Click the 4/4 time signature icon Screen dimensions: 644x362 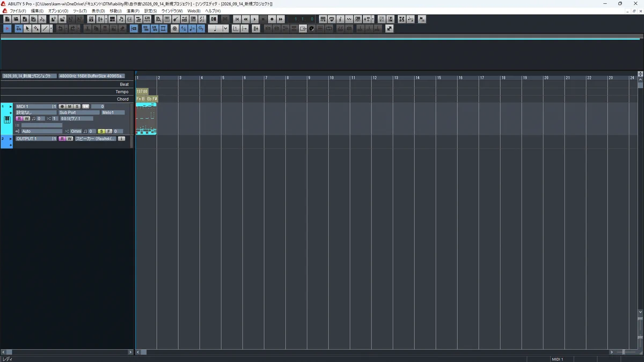tap(184, 28)
